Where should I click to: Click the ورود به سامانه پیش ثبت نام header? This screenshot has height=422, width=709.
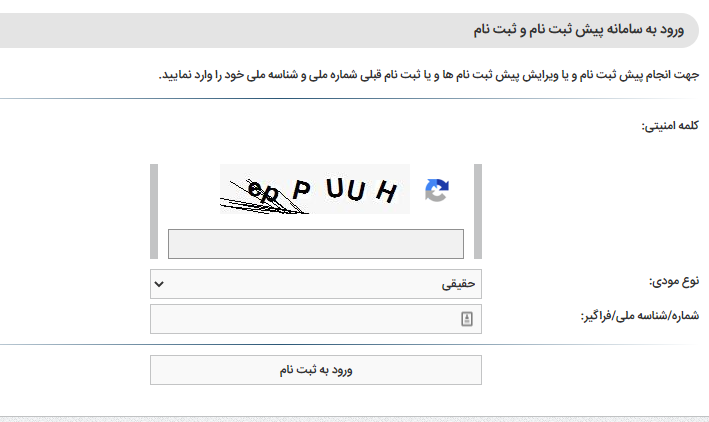(578, 30)
